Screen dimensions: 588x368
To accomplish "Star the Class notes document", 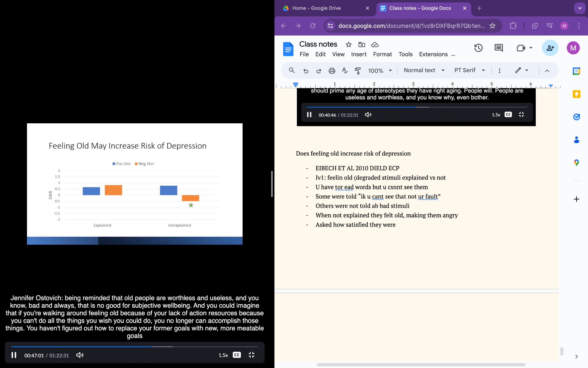I will coord(349,45).
